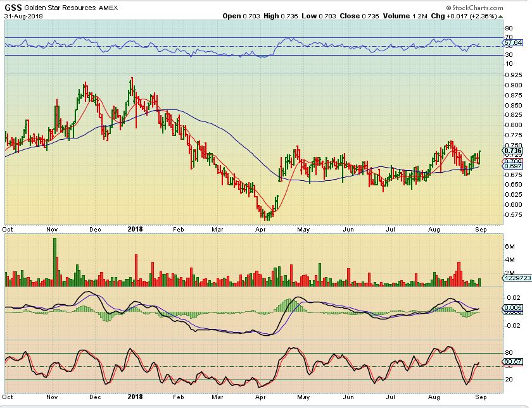Click the volume tag 1229723
This screenshot has width=532, height=408.
tap(514, 278)
